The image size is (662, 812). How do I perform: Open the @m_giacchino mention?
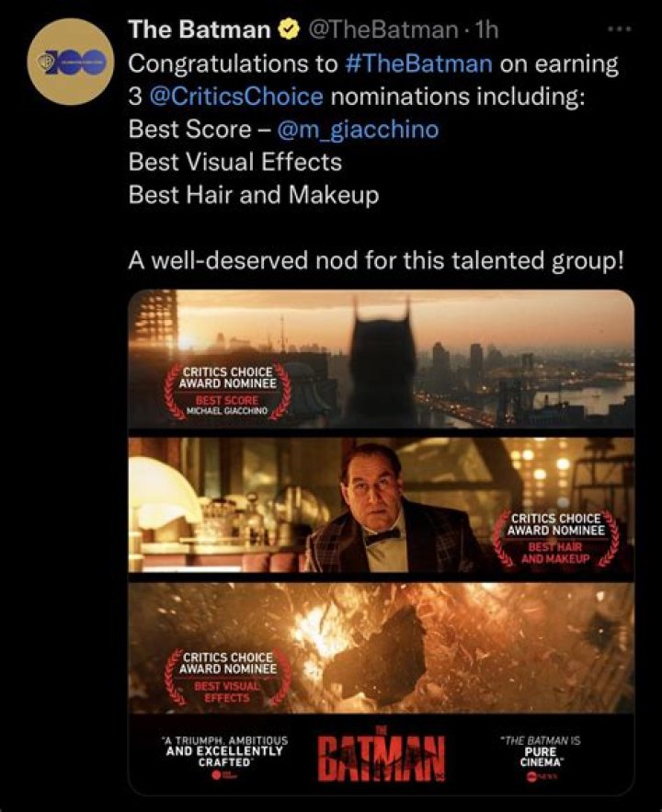coord(359,130)
